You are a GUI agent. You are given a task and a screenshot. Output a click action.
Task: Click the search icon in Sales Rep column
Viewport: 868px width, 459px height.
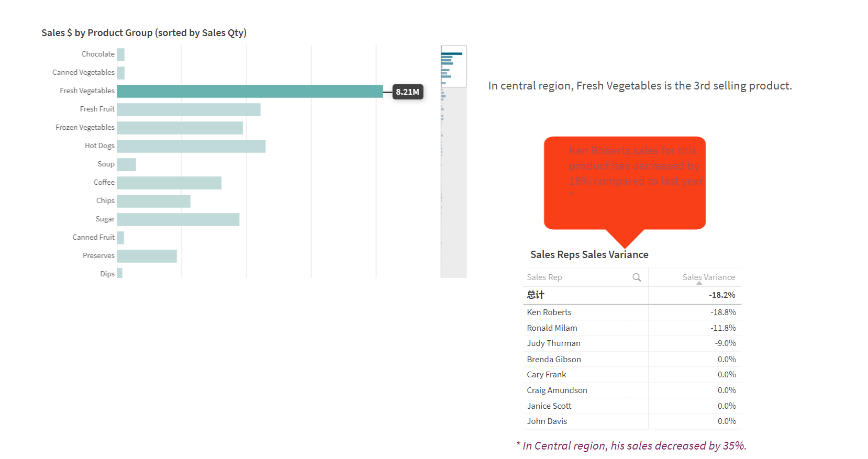click(x=637, y=277)
